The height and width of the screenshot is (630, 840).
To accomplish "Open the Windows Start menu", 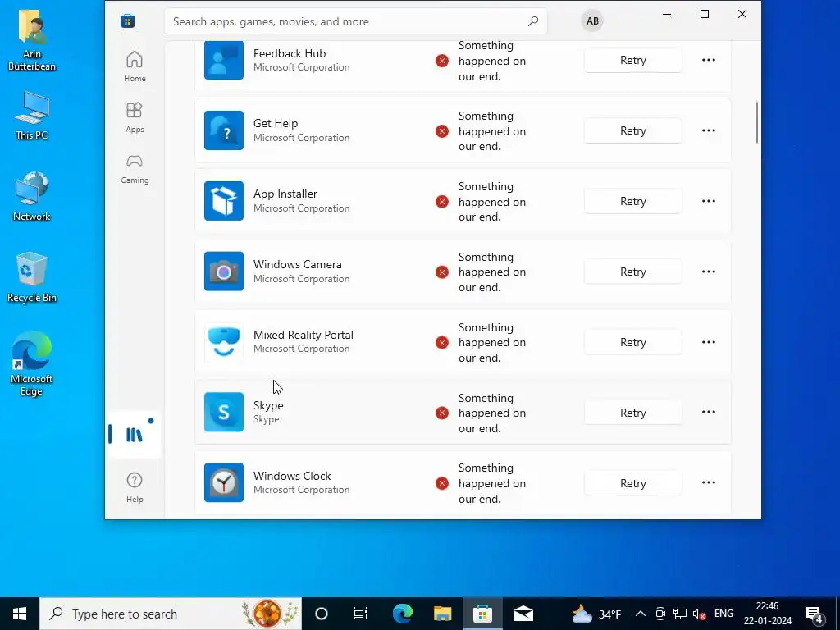I will pyautogui.click(x=20, y=614).
